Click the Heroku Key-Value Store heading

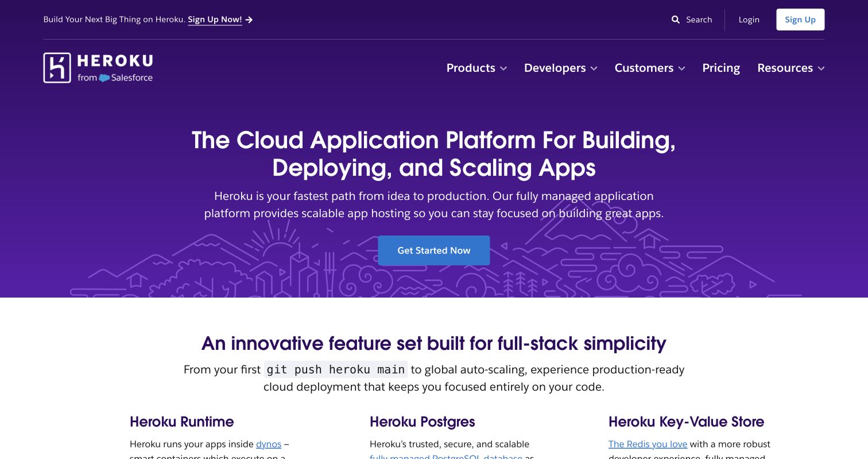[686, 422]
